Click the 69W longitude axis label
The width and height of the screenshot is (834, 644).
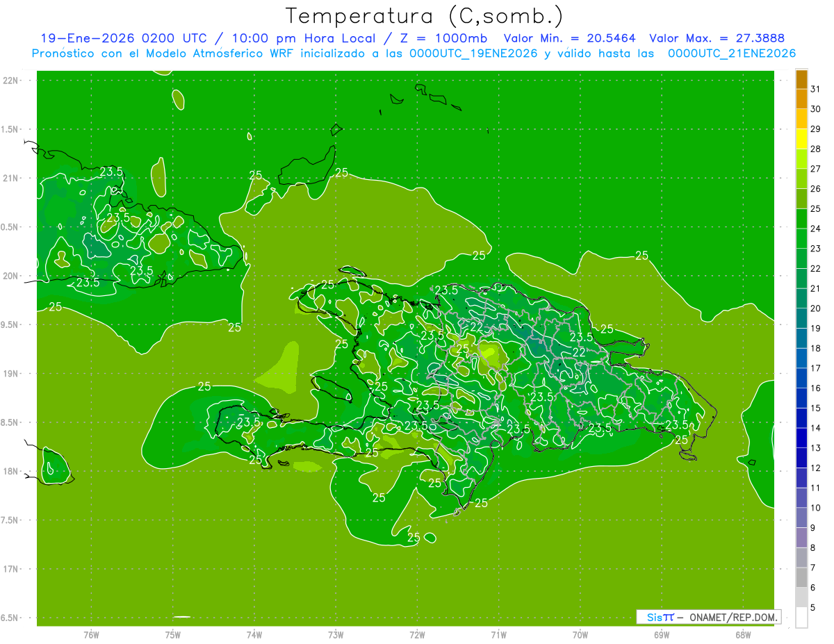click(x=662, y=634)
